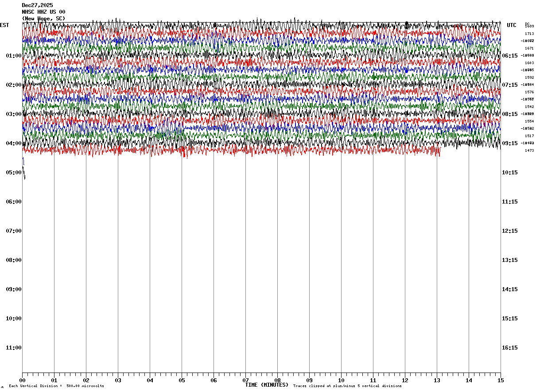Click the 03:00 EST time label
536x392 pixels.
[x=14, y=114]
